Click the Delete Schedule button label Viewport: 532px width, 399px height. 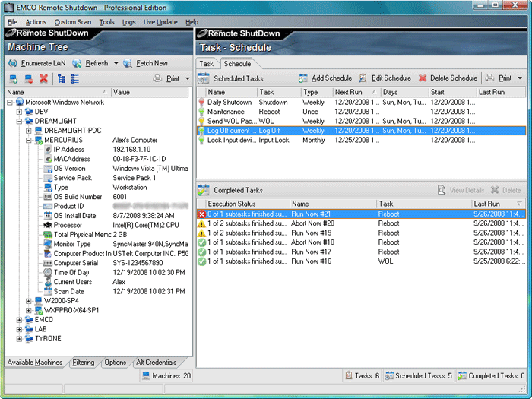click(454, 78)
